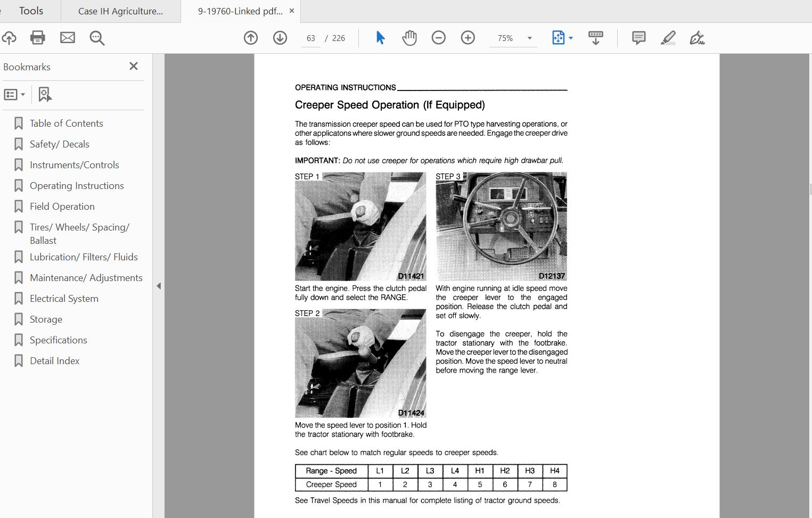Switch to Case IH Agriculture tab
Viewport: 812px width, 518px height.
tap(121, 11)
